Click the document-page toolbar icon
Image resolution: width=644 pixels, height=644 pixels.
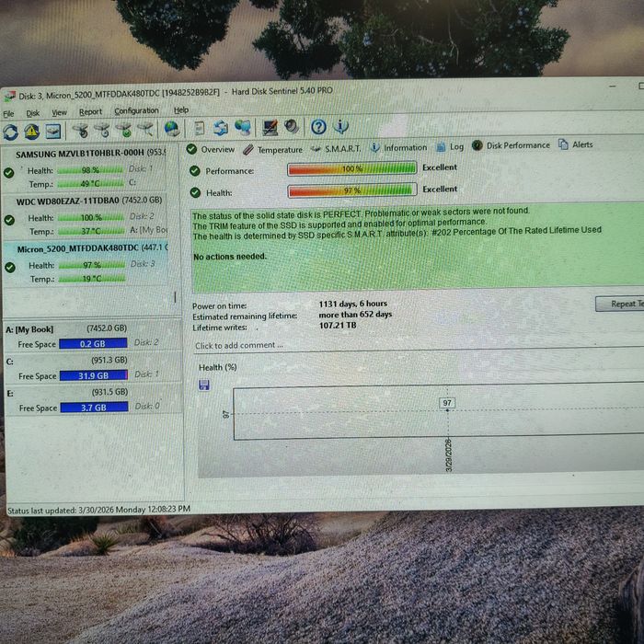point(199,128)
